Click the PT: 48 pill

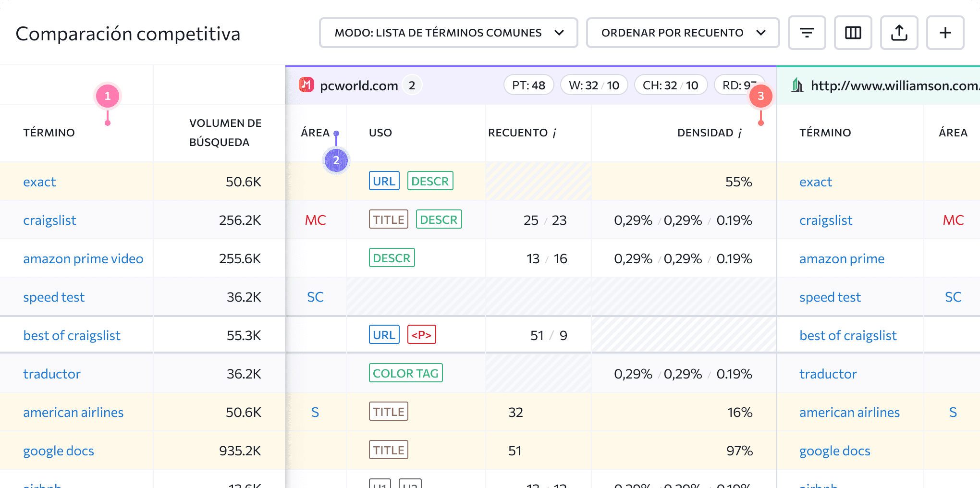(x=528, y=85)
